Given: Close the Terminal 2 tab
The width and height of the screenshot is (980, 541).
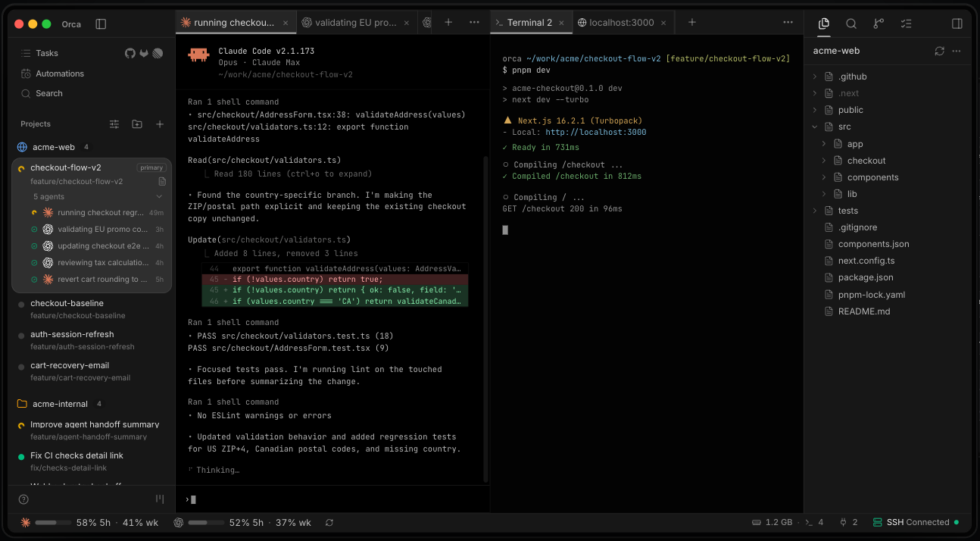Looking at the screenshot, I should 562,23.
